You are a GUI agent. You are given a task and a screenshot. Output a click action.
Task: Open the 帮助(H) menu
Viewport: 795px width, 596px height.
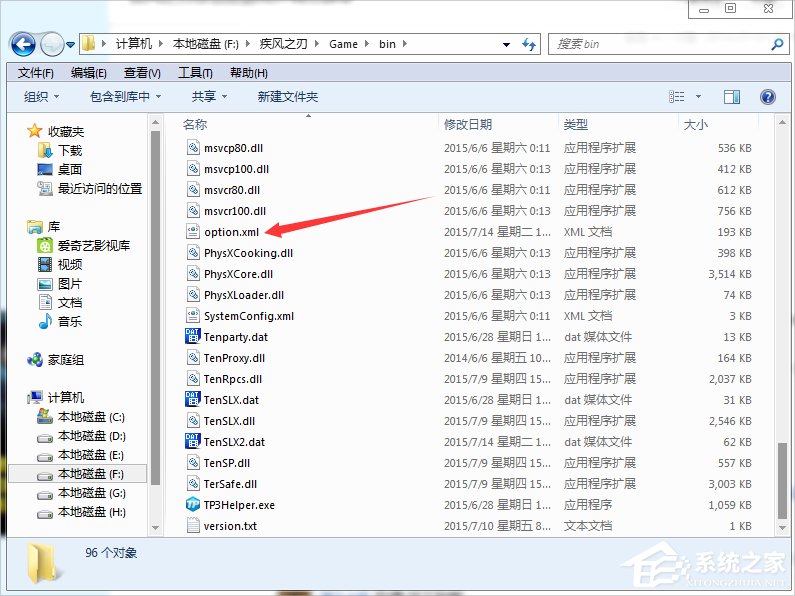point(248,73)
